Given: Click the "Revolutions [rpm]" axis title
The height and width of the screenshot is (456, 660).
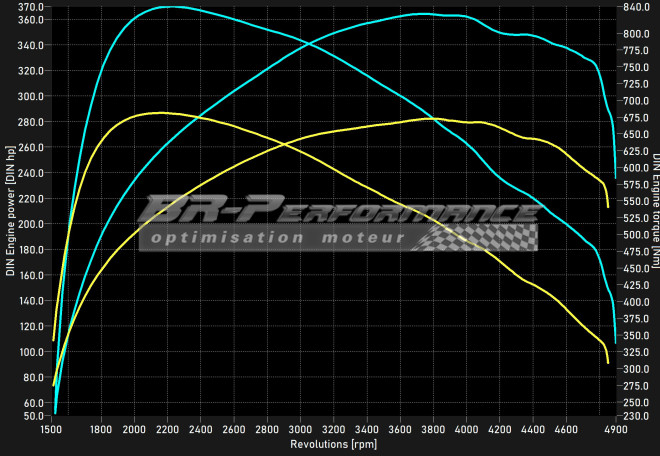Looking at the screenshot, I should tap(333, 444).
